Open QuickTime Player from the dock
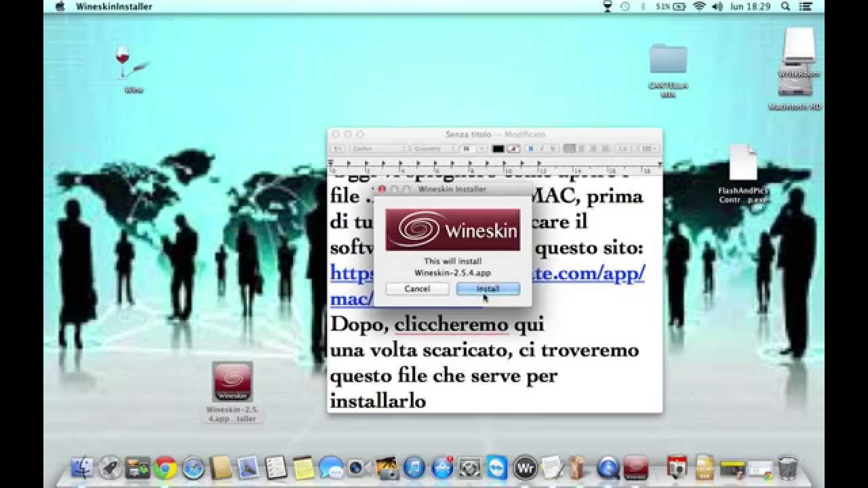This screenshot has width=868, height=488. coord(608,467)
